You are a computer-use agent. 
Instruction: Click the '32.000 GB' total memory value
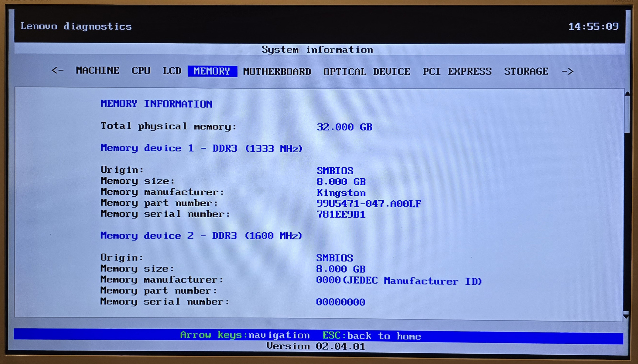344,127
